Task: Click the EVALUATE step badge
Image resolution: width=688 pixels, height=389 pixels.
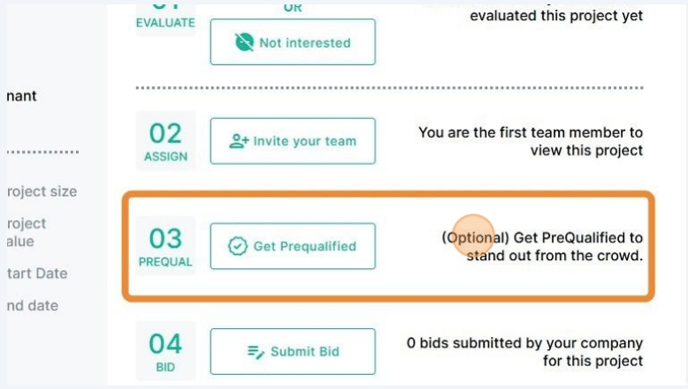Action: tap(165, 18)
